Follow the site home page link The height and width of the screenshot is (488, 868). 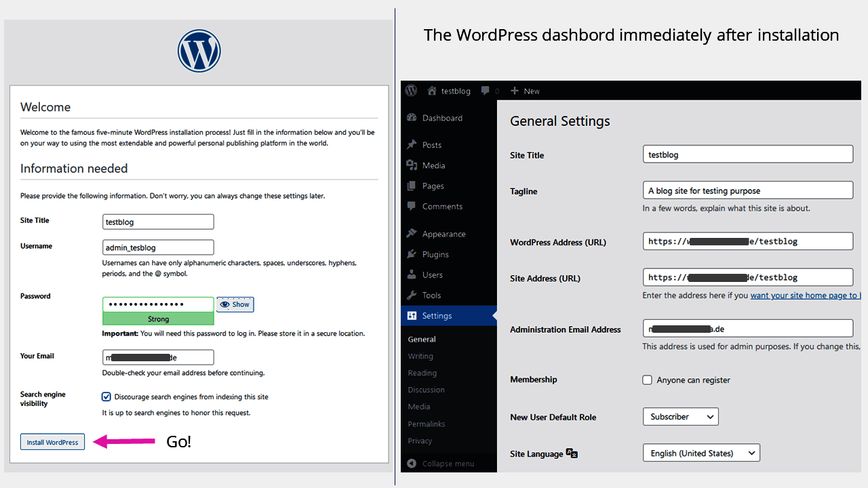tap(806, 296)
